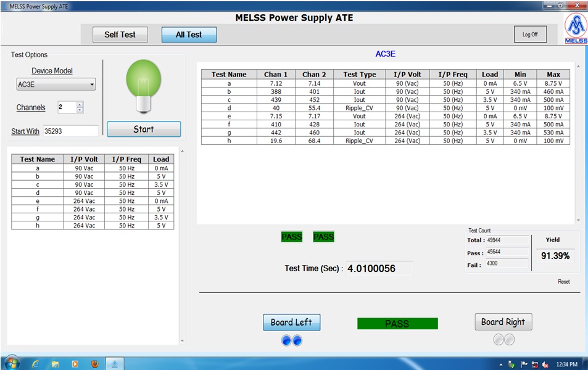Click the Test Type column header in results
588x370 pixels.
(x=360, y=74)
